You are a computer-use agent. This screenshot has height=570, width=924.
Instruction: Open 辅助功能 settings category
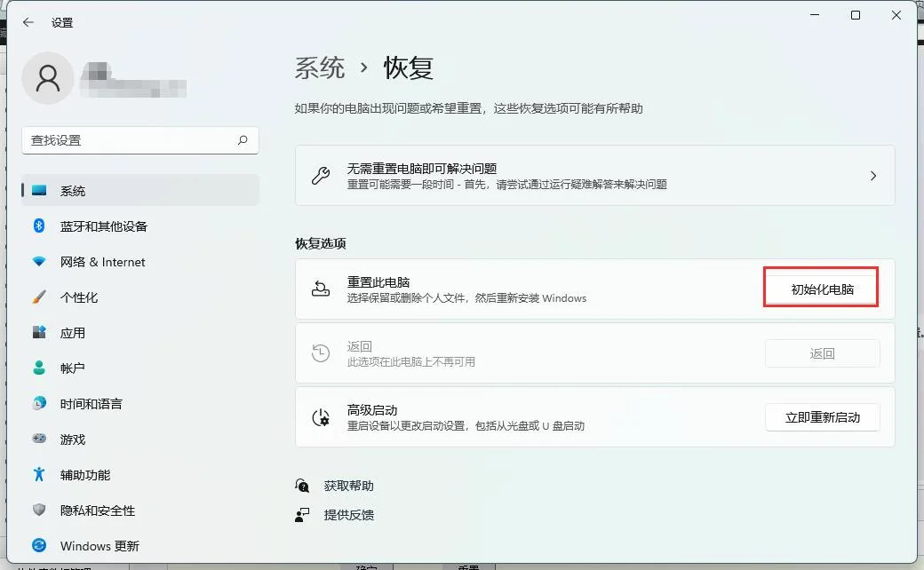click(85, 475)
